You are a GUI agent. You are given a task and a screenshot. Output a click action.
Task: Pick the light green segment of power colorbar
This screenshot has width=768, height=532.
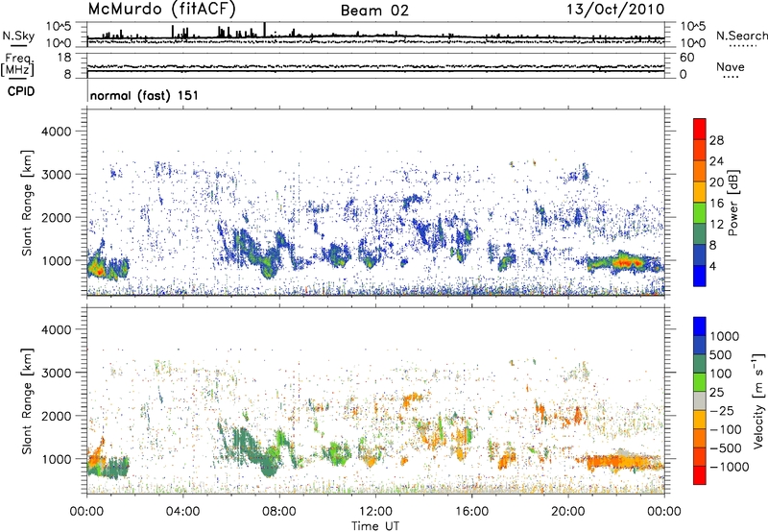point(700,212)
